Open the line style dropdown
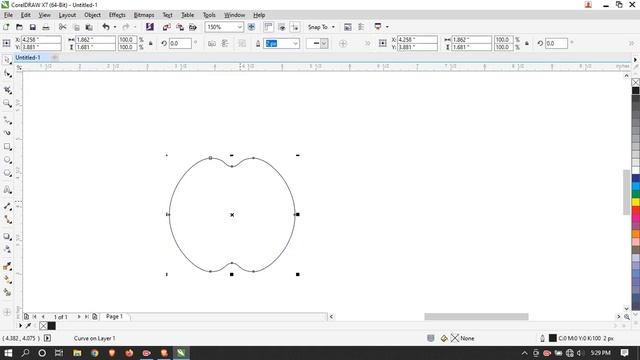The height and width of the screenshot is (360, 640). click(324, 43)
